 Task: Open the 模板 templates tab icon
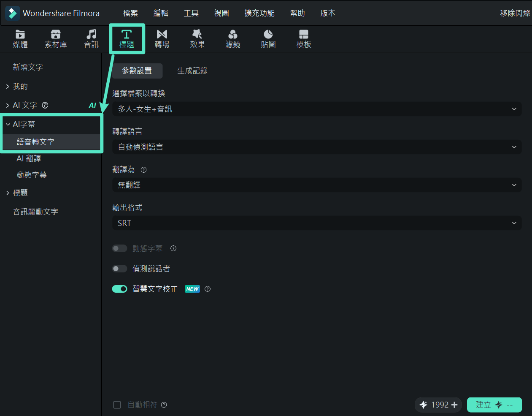[x=304, y=34]
